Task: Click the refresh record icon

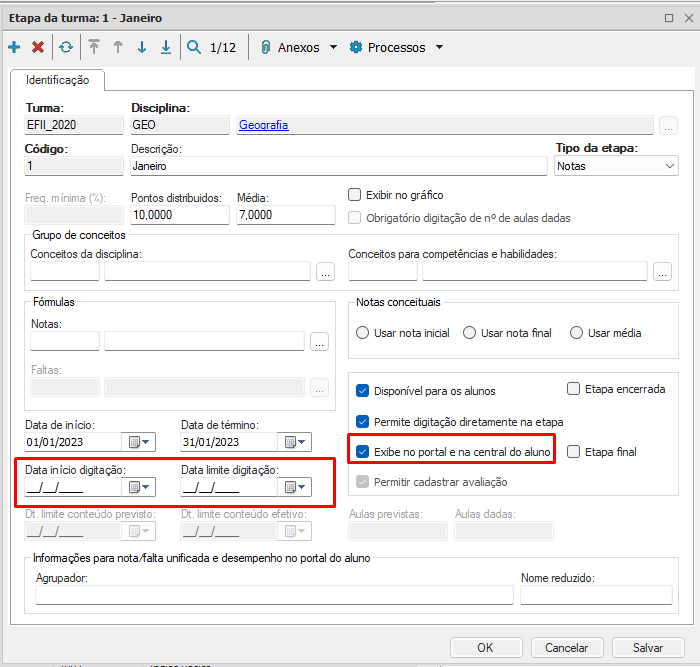Action: (66, 47)
